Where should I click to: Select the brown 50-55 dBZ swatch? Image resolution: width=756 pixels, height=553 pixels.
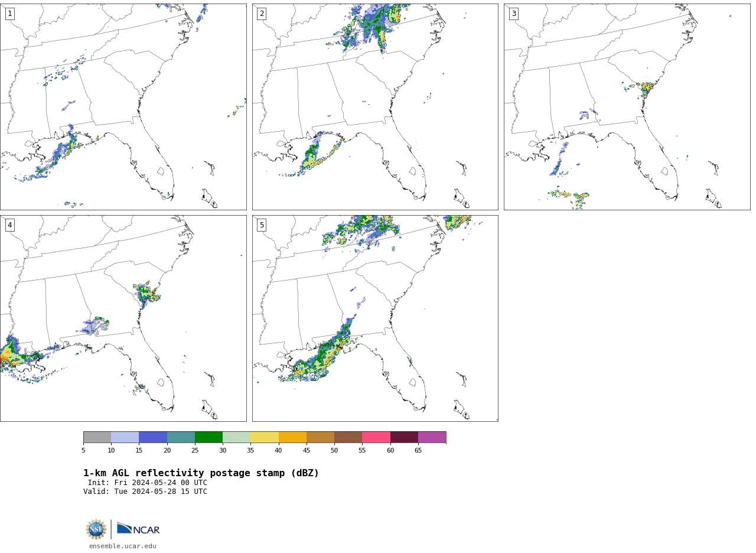348,437
